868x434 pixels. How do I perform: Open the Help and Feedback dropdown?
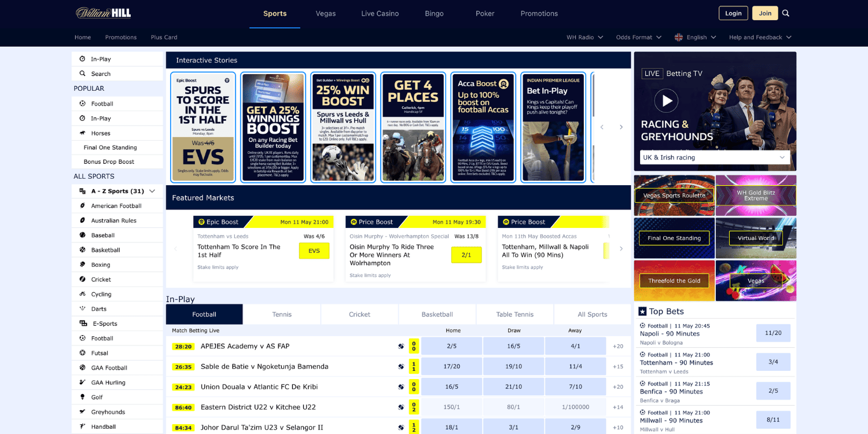[760, 37]
